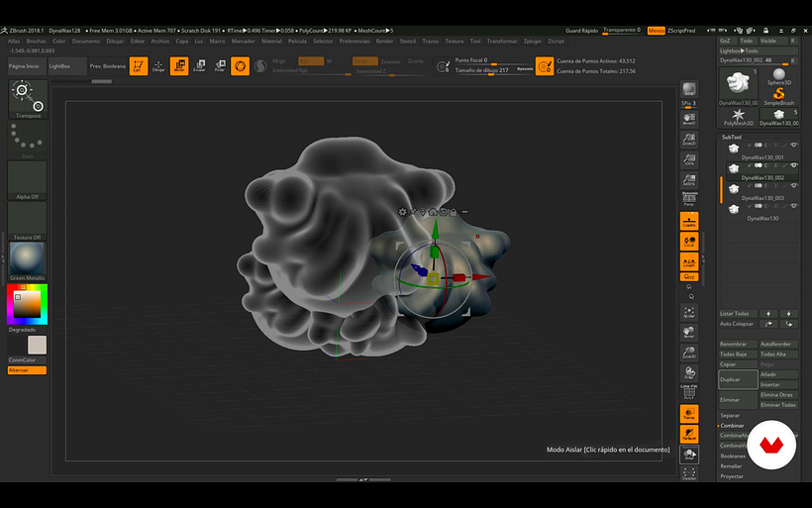Select the SimpleBrush tool icon
The height and width of the screenshot is (508, 812).
[779, 96]
